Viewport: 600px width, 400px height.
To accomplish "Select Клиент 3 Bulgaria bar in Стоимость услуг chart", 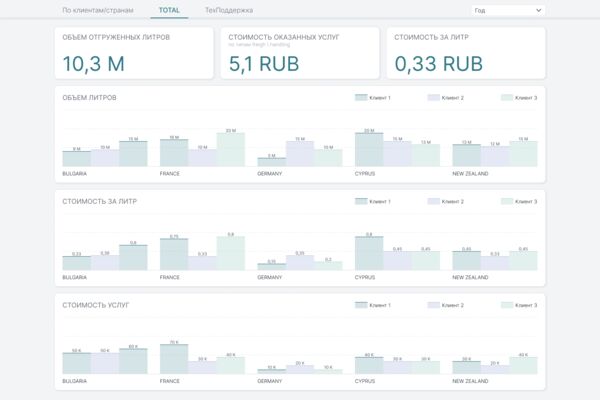I will [133, 361].
